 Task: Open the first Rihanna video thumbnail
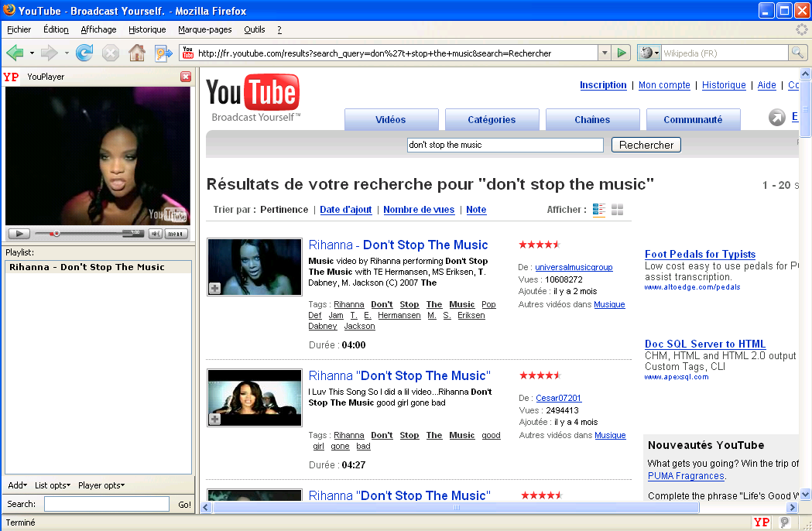(x=254, y=267)
